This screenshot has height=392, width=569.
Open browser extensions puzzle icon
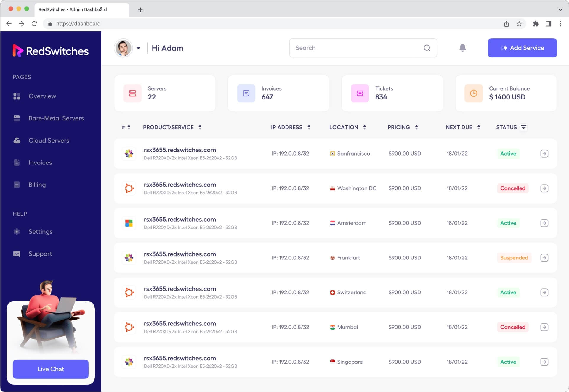tap(536, 24)
